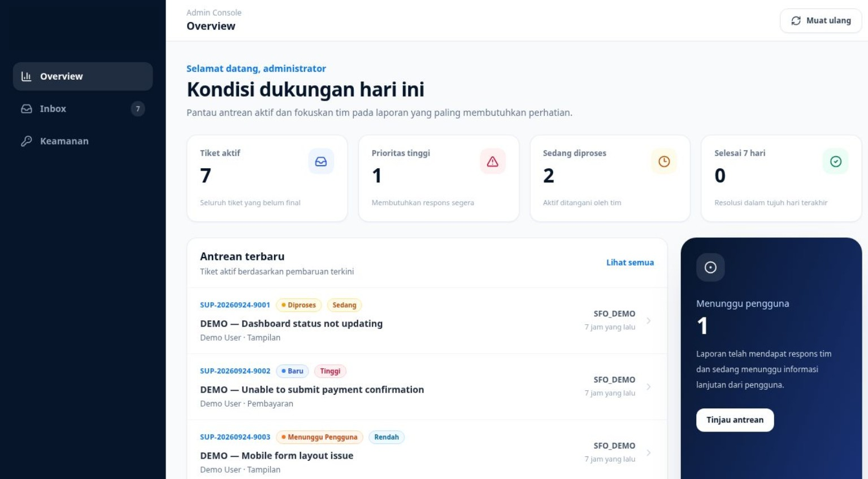The width and height of the screenshot is (868, 479).
Task: Click "Demo User · Pembayaran" ticket subtitle
Action: (246, 404)
